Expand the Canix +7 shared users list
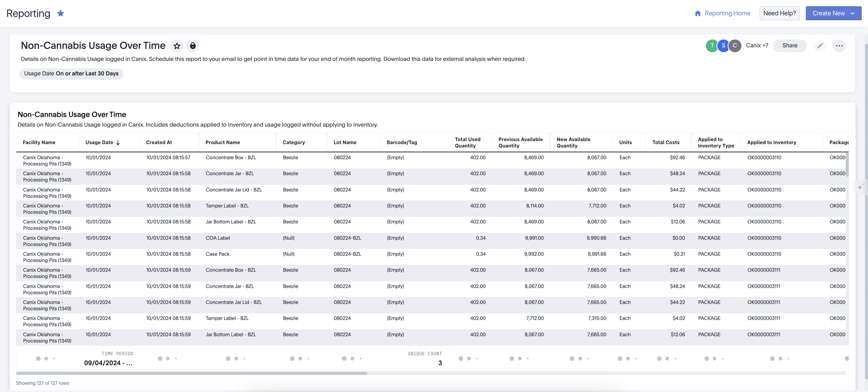 [x=757, y=46]
